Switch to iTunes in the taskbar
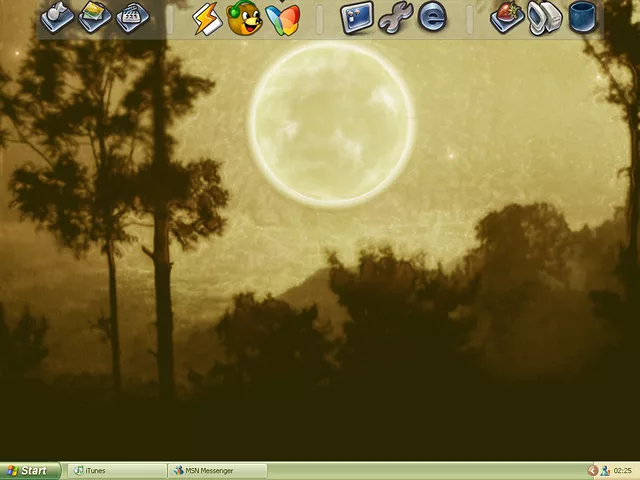Viewport: 640px width, 480px height. 118,470
